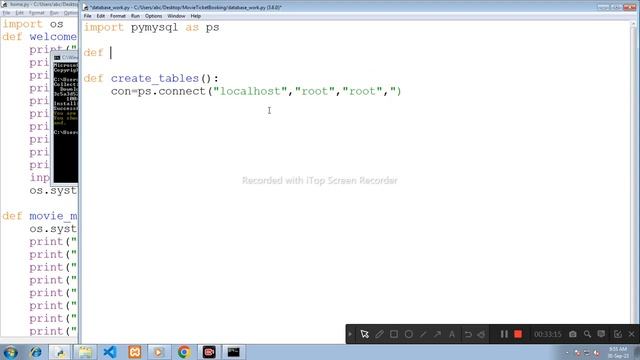Screen dimensions: 640x360
Task: Click the eraser tool in the recorder toolbar
Action: [482, 334]
